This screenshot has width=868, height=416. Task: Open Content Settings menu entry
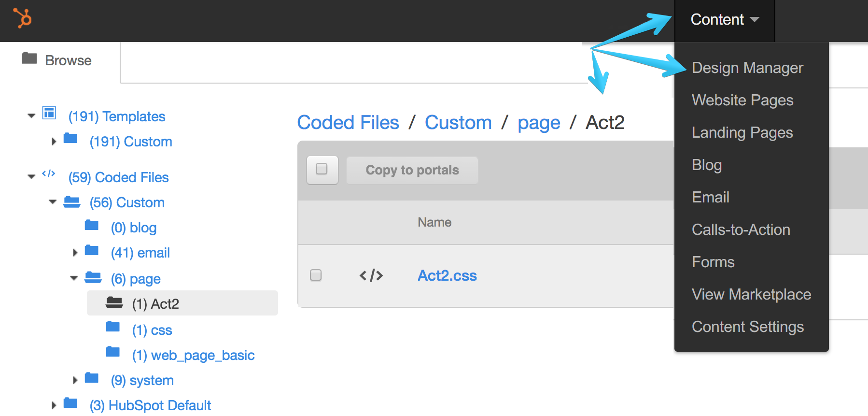pos(748,327)
